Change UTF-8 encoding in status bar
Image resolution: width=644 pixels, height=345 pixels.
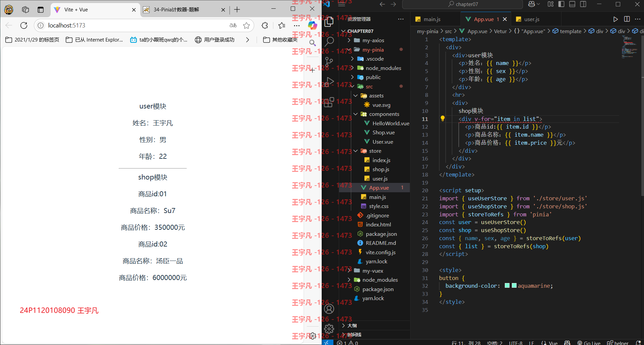[516, 343]
